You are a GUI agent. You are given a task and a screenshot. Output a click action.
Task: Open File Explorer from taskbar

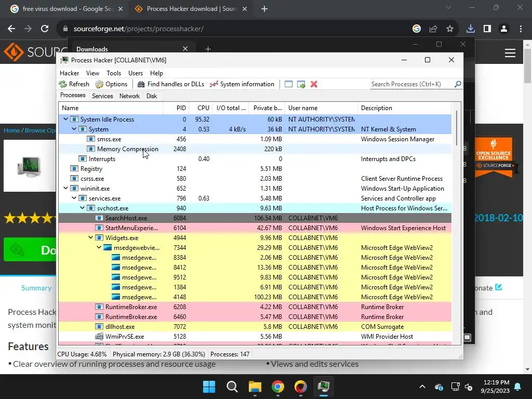(x=255, y=387)
